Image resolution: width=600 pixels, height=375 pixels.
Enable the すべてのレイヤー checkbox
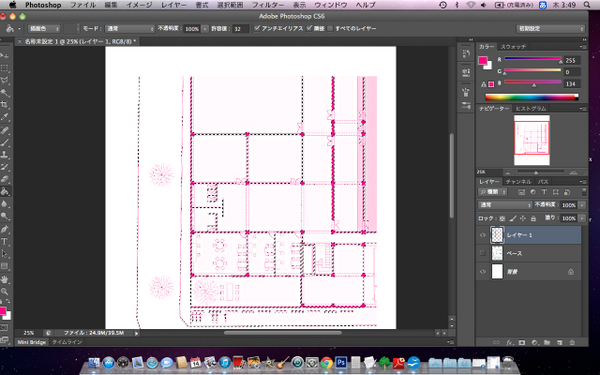330,29
